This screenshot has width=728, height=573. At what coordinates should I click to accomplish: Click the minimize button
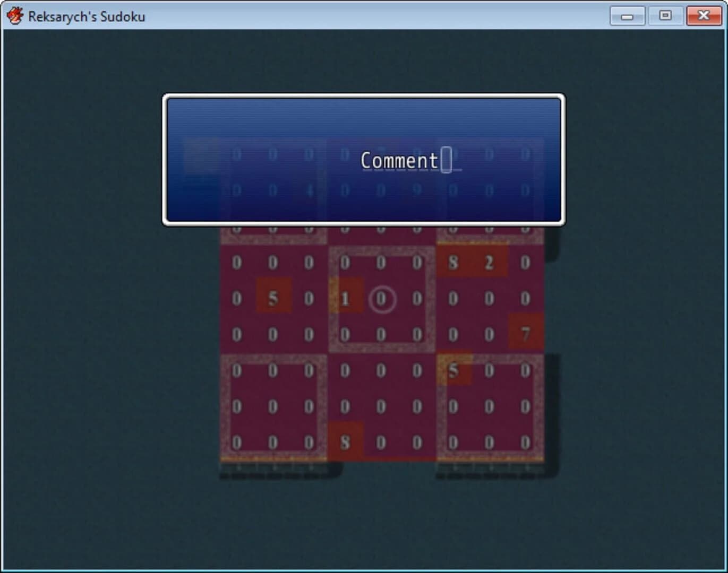(627, 16)
